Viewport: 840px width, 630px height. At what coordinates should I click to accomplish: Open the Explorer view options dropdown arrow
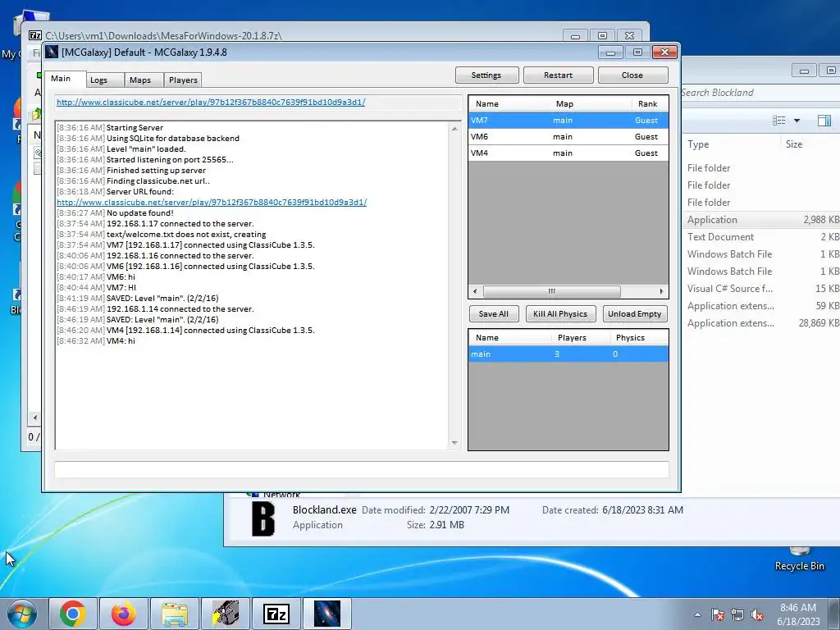pyautogui.click(x=797, y=121)
